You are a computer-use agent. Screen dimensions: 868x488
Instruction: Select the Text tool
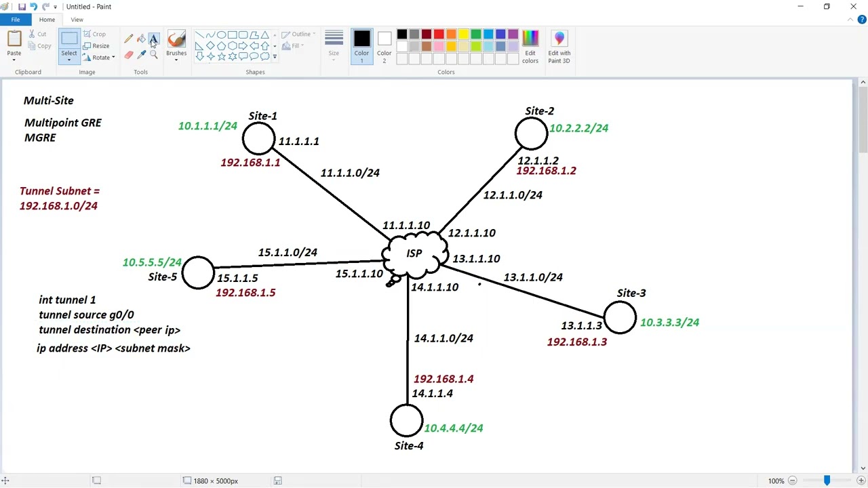click(153, 39)
